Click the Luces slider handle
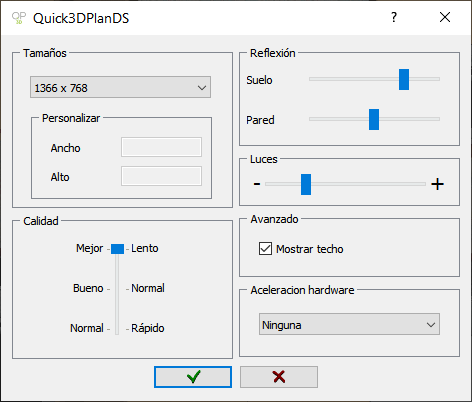This screenshot has width=472, height=402. click(306, 184)
